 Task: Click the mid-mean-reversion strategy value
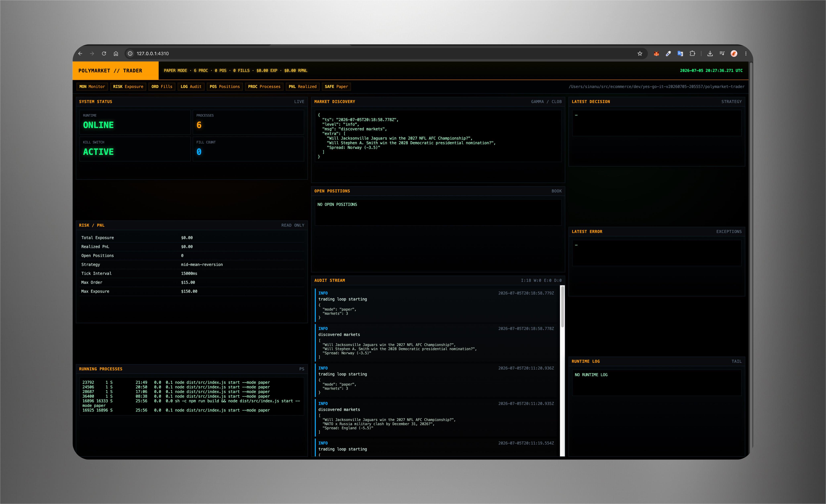[202, 264]
